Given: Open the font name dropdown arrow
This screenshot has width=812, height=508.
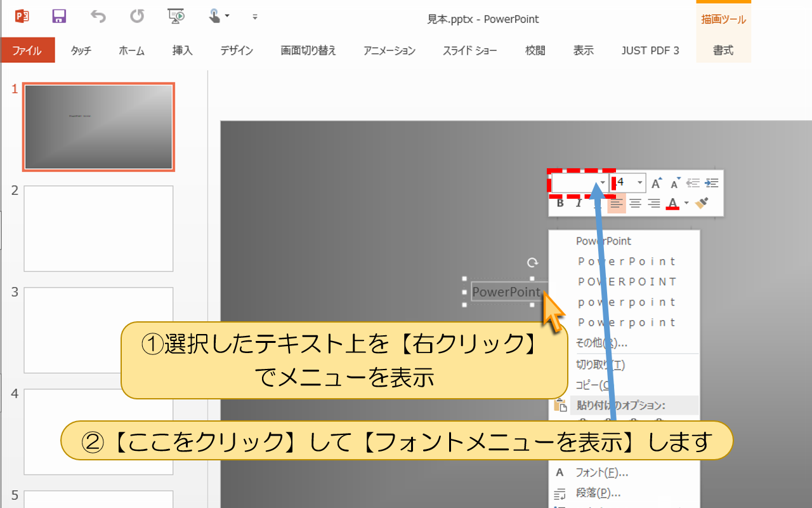Looking at the screenshot, I should (x=602, y=183).
